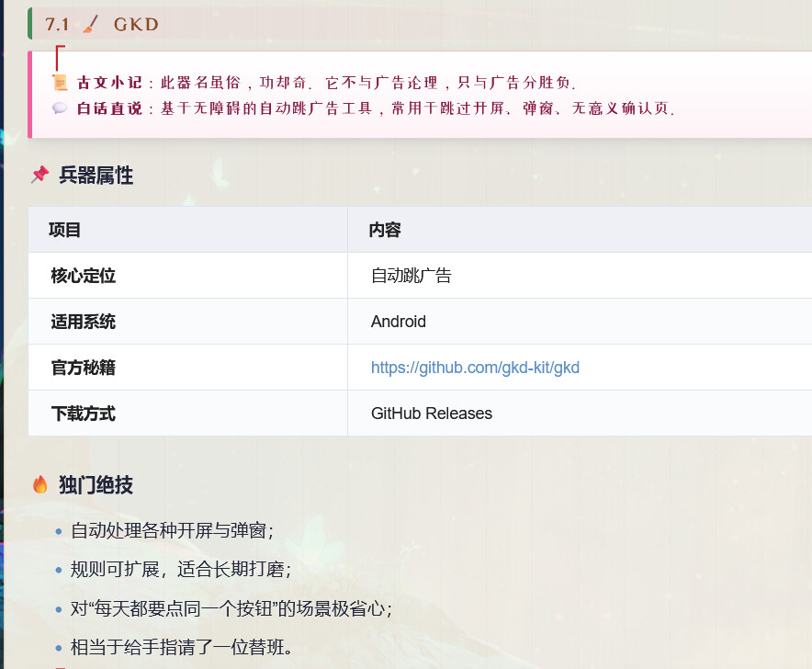Click the flame icon beside 独门绝技
This screenshot has width=812, height=669.
click(39, 484)
